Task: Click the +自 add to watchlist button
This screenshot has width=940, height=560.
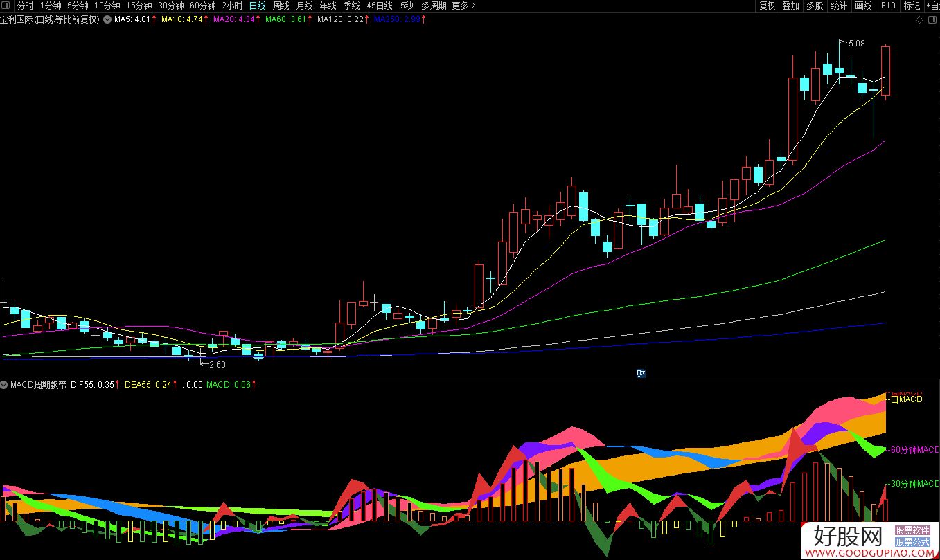Action: click(932, 6)
